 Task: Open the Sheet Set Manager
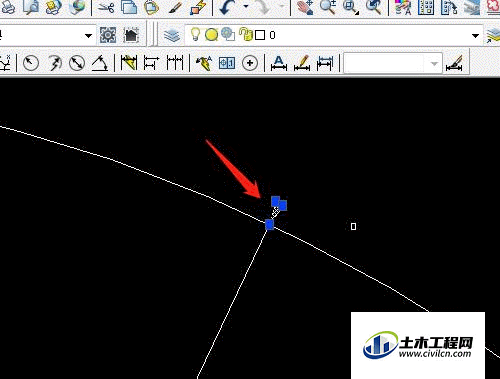tap(472, 7)
